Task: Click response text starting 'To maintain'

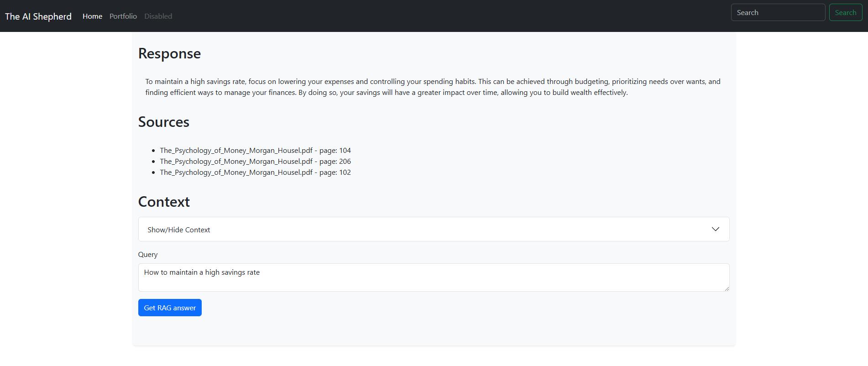Action: click(433, 82)
